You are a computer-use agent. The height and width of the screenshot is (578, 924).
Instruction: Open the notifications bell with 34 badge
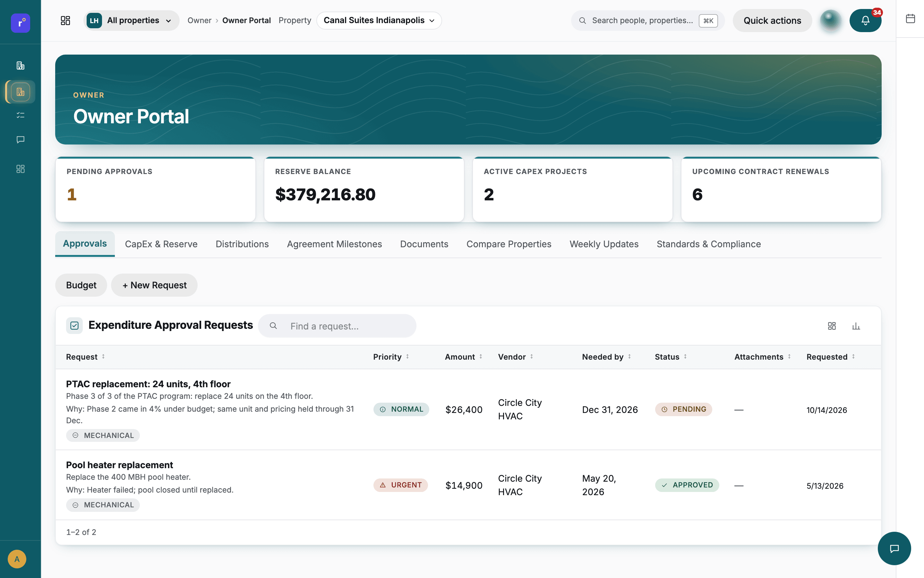point(865,21)
